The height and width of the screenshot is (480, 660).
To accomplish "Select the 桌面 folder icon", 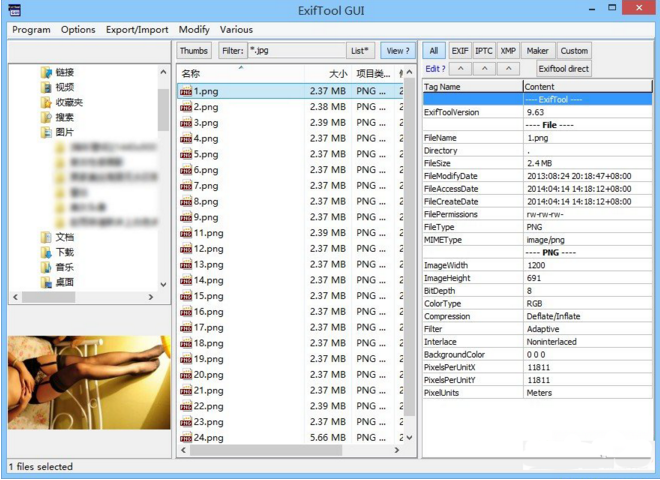I will tap(46, 282).
